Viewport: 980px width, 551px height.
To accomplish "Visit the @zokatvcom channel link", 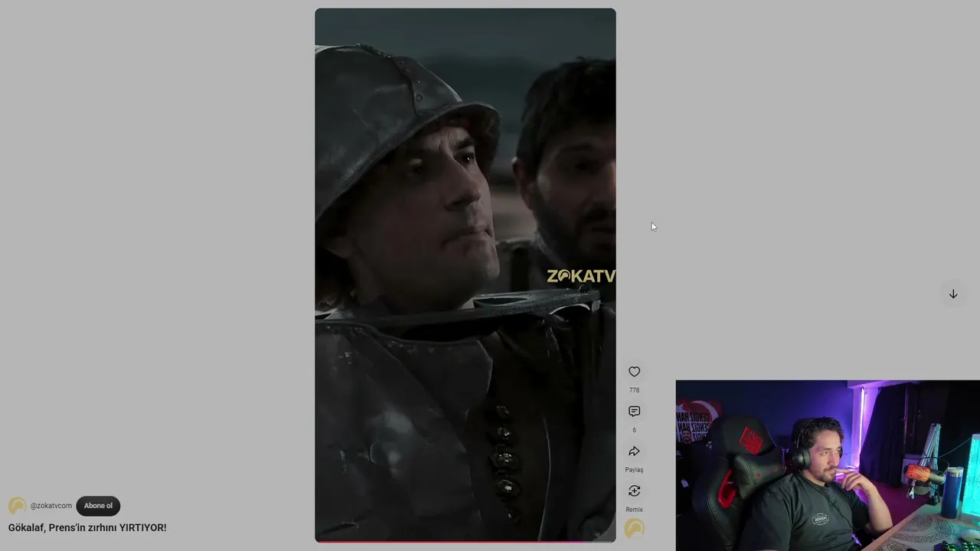I will 51,506.
